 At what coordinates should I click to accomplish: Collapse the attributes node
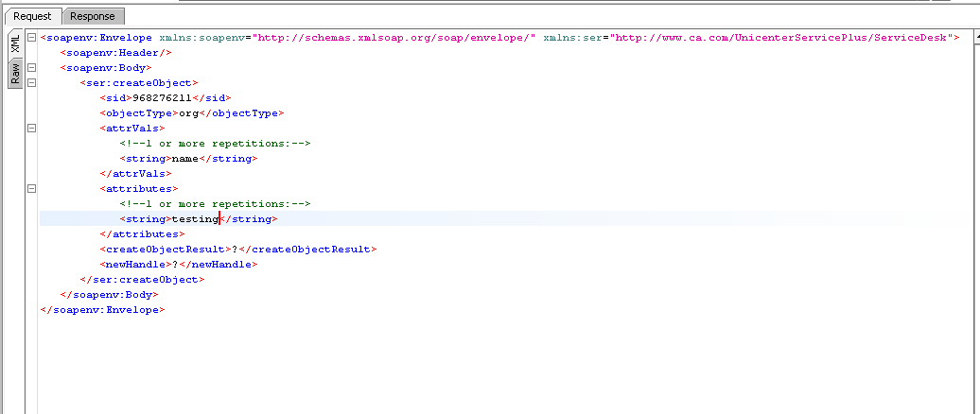(31, 189)
